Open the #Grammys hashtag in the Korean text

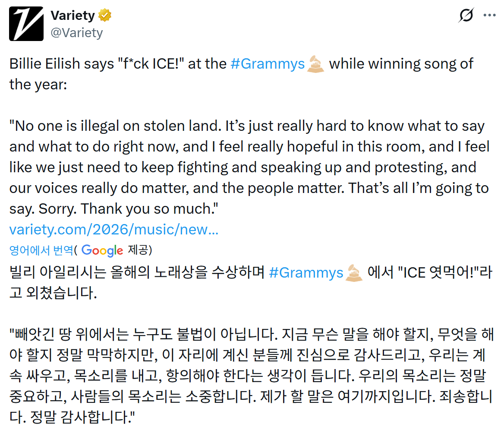(306, 272)
